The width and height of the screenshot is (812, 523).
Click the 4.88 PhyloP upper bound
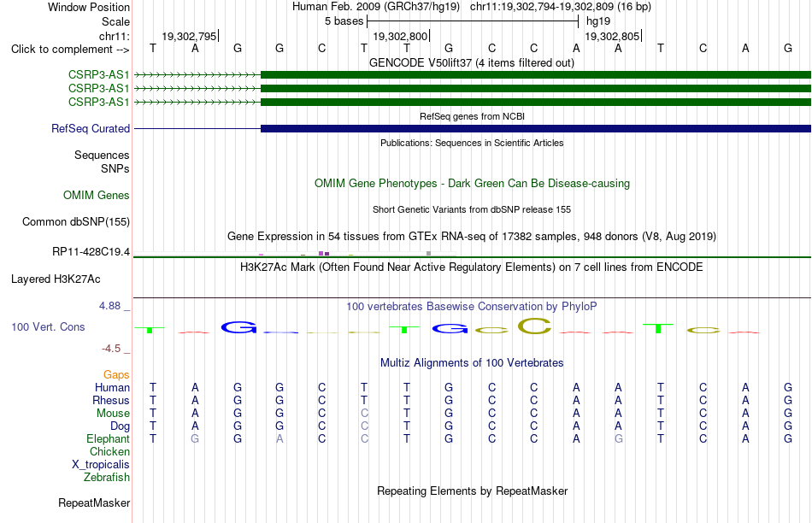[109, 306]
